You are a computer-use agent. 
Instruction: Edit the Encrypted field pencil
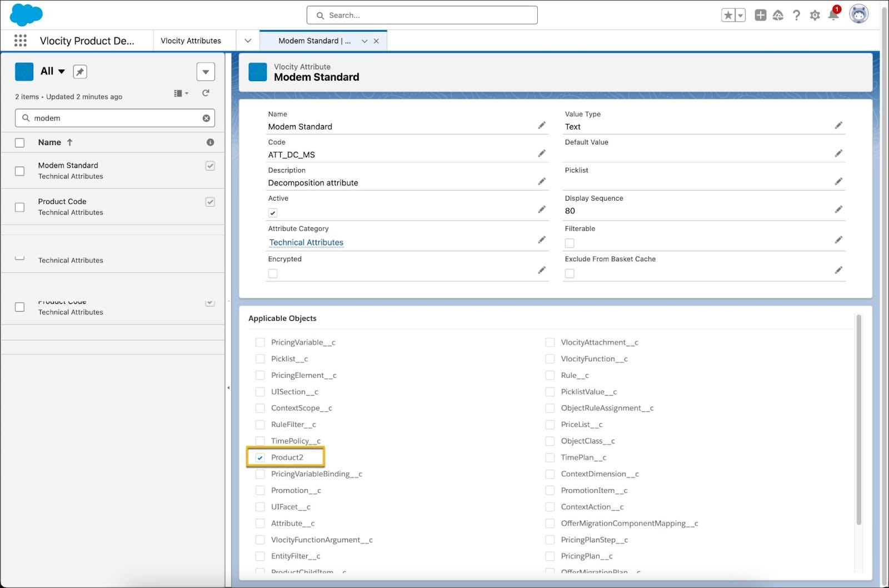pos(542,270)
